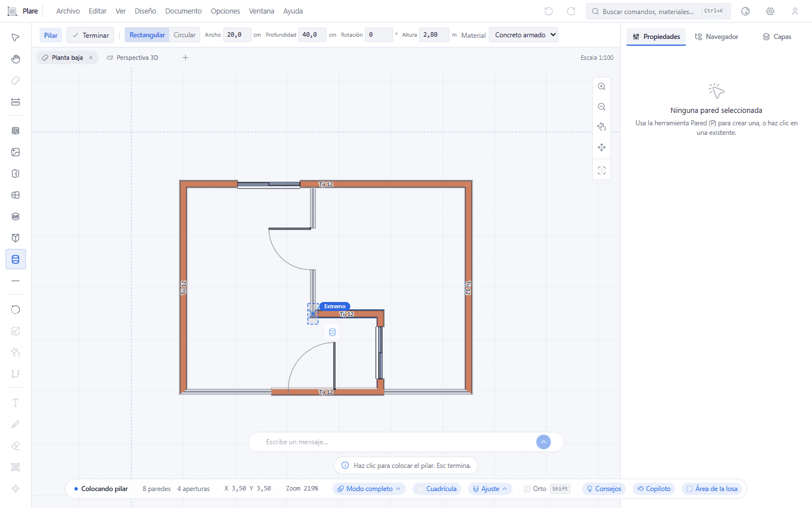The image size is (812, 508).
Task: Send the chat message with arrow button
Action: [544, 442]
